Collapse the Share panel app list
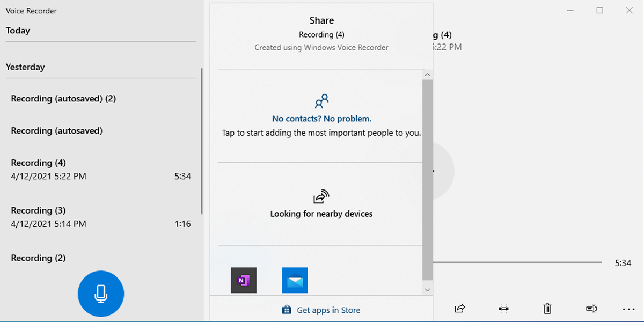 [x=427, y=289]
